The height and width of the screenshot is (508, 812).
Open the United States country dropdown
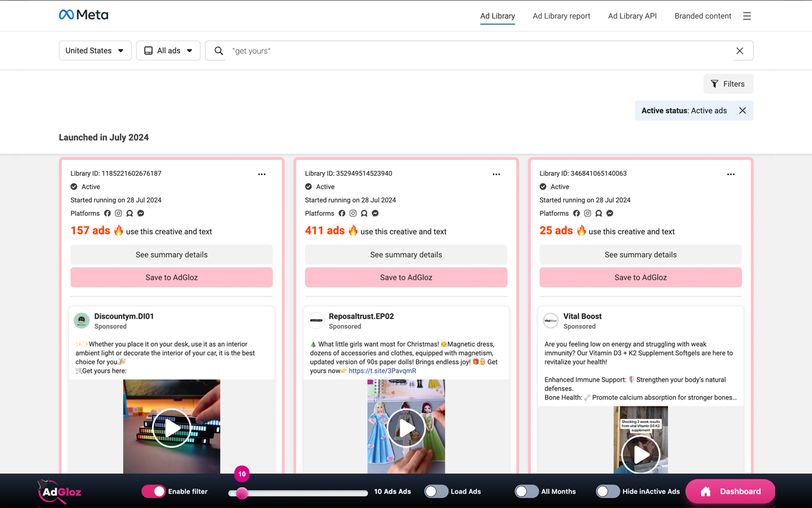(95, 50)
